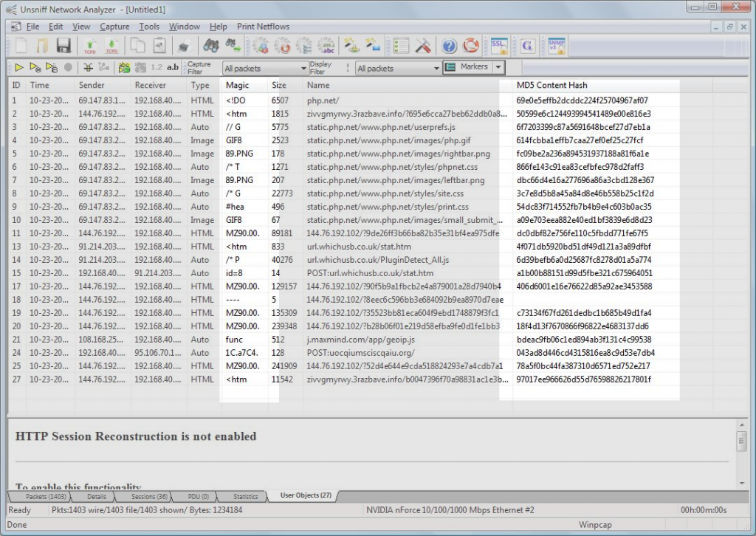Click the SNMP v3 toolbar icon

pyautogui.click(x=556, y=46)
